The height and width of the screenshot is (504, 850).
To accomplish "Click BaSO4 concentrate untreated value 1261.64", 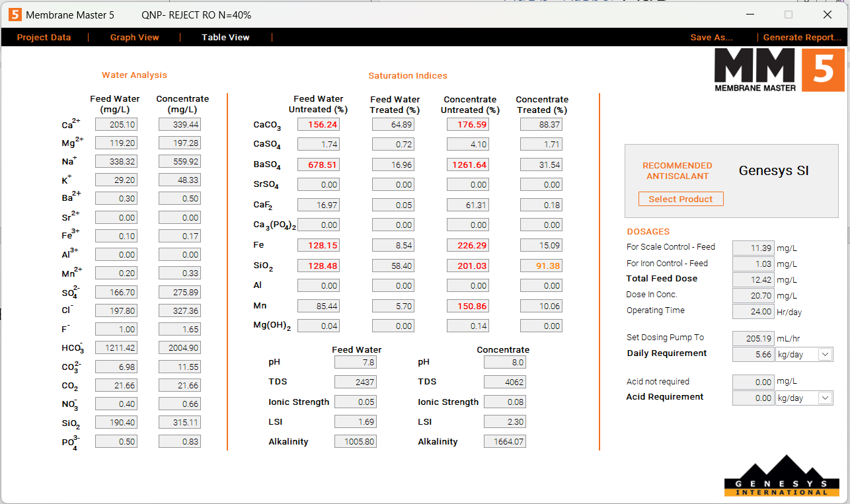I will coord(469,164).
